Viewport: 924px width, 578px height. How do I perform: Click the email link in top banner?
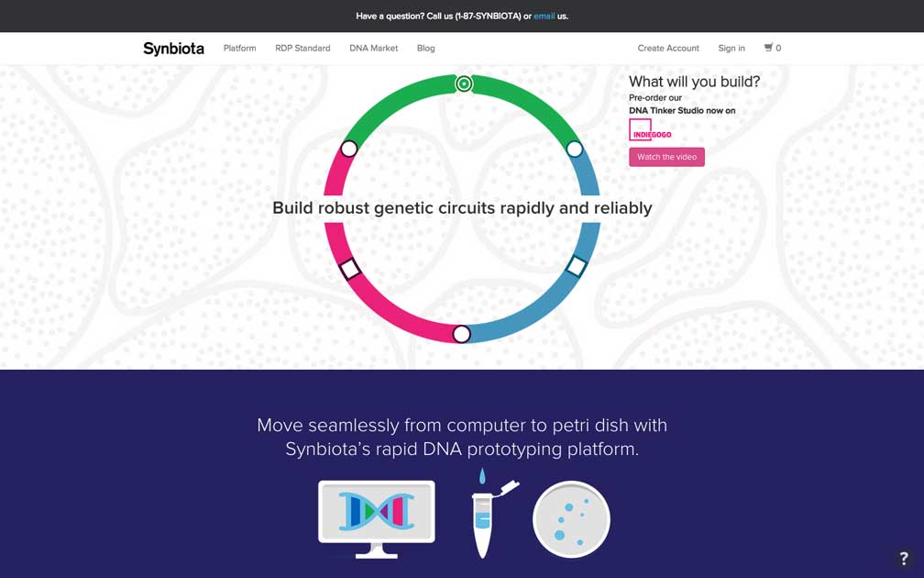tap(544, 16)
